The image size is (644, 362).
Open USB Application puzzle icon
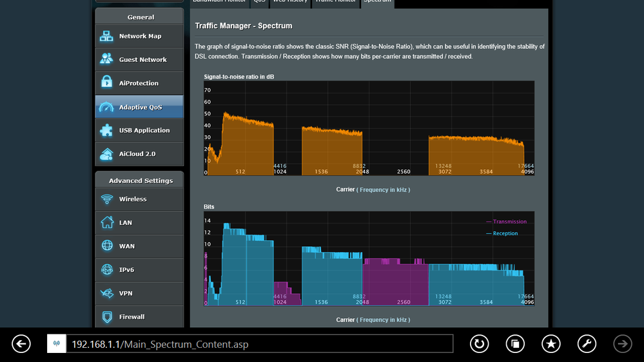[x=106, y=130]
